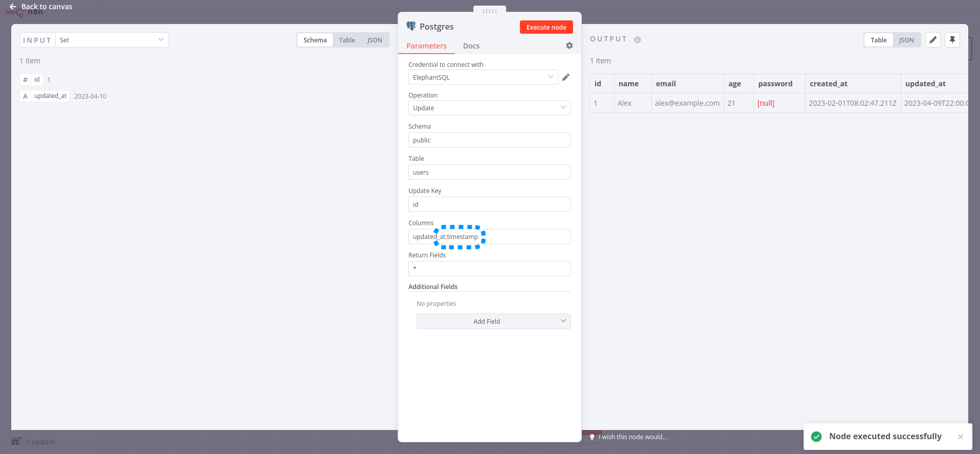This screenshot has height=454, width=980.
Task: Click the 2023-04-10 input value
Action: coord(90,96)
